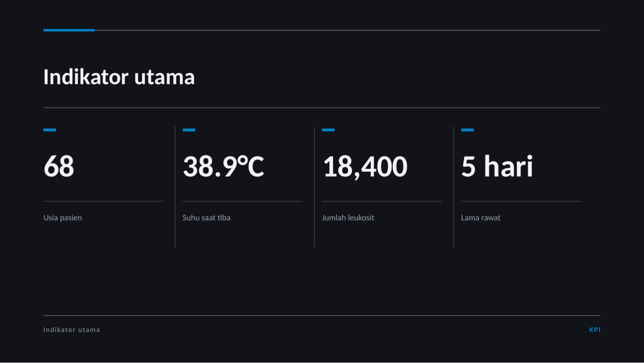Select the '5 hari' stay duration value
644x363 pixels.
pyautogui.click(x=497, y=166)
